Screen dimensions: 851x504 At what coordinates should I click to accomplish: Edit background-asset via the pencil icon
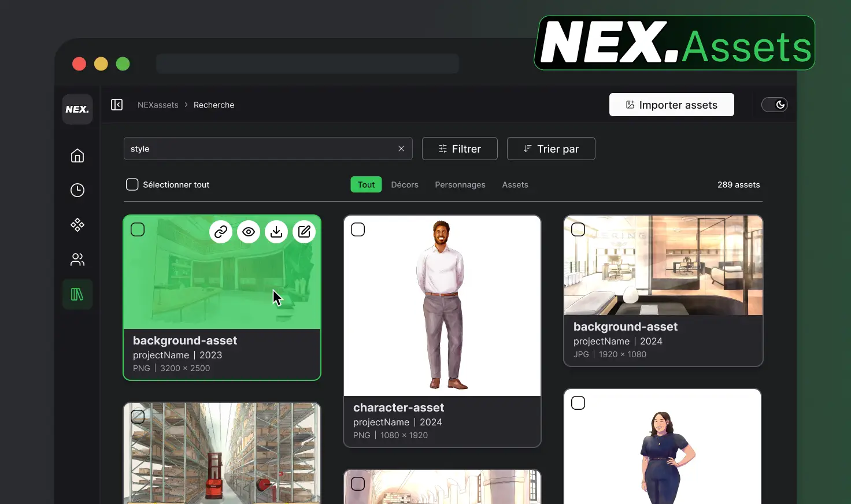(304, 232)
